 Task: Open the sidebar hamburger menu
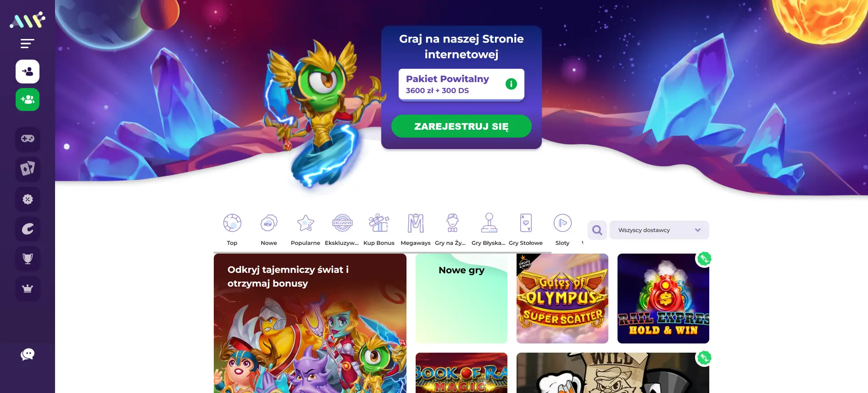[x=28, y=44]
